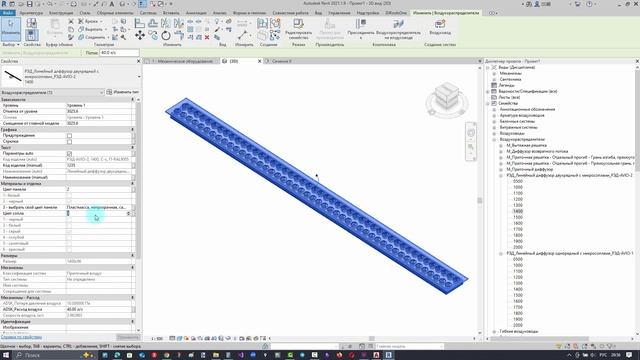Image resolution: width=640 pixels, height=360 pixels.
Task: Select the Modify (Изменить) arrow tool
Action: pyautogui.click(x=11, y=28)
